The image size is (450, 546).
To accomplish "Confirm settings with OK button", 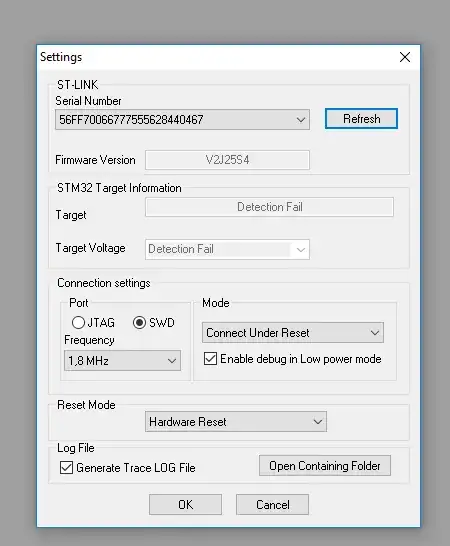I will pyautogui.click(x=185, y=505).
